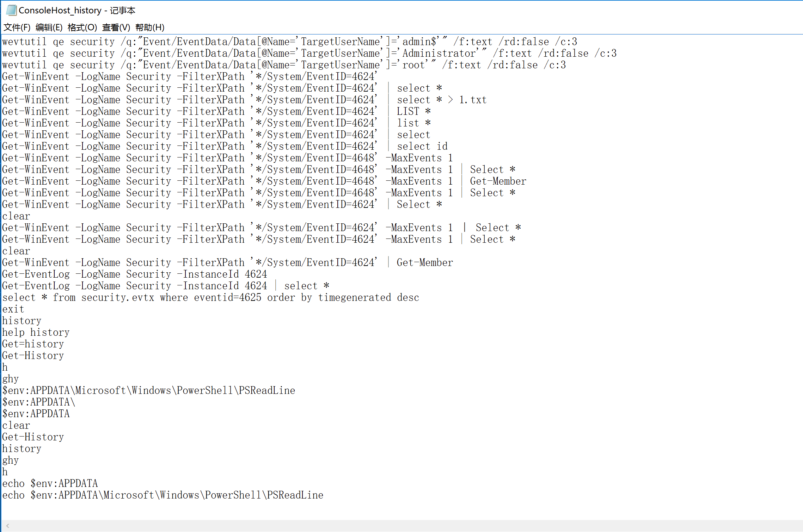
Task: Open the 帮助(H) menu
Action: click(150, 27)
